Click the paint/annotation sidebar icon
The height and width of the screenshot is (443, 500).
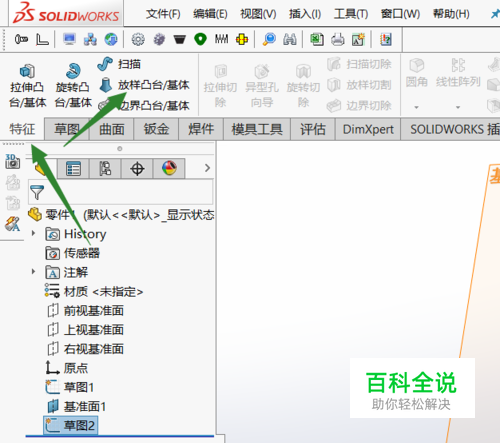point(12,224)
